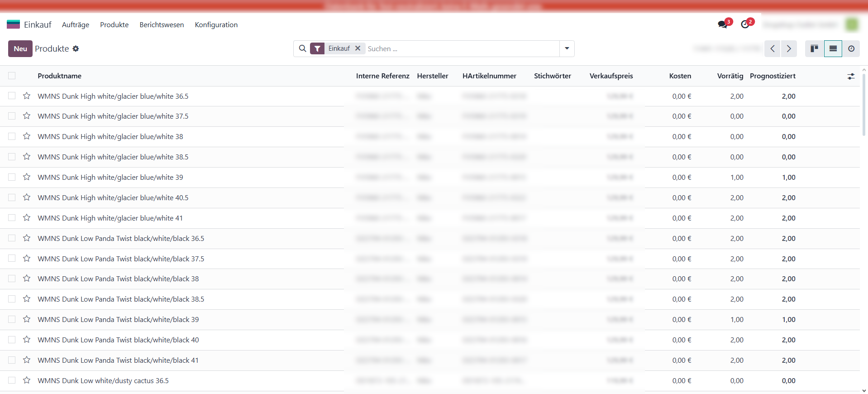Expand the search options dropdown arrow
The width and height of the screenshot is (868, 394).
click(567, 48)
